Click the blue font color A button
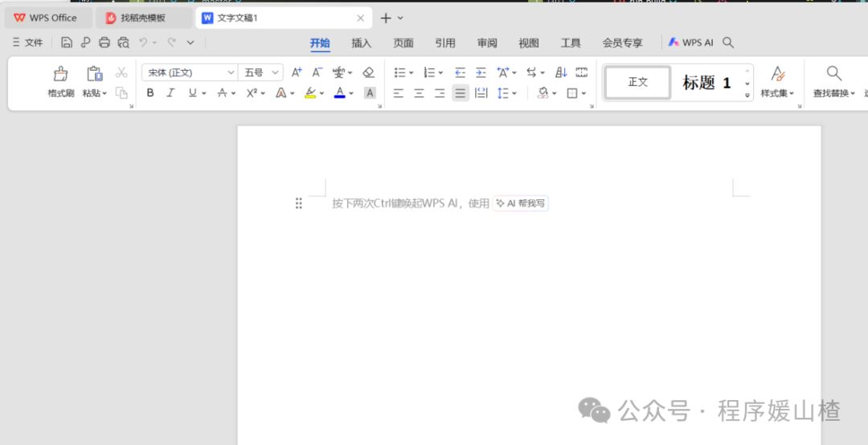The height and width of the screenshot is (445, 868). click(340, 93)
